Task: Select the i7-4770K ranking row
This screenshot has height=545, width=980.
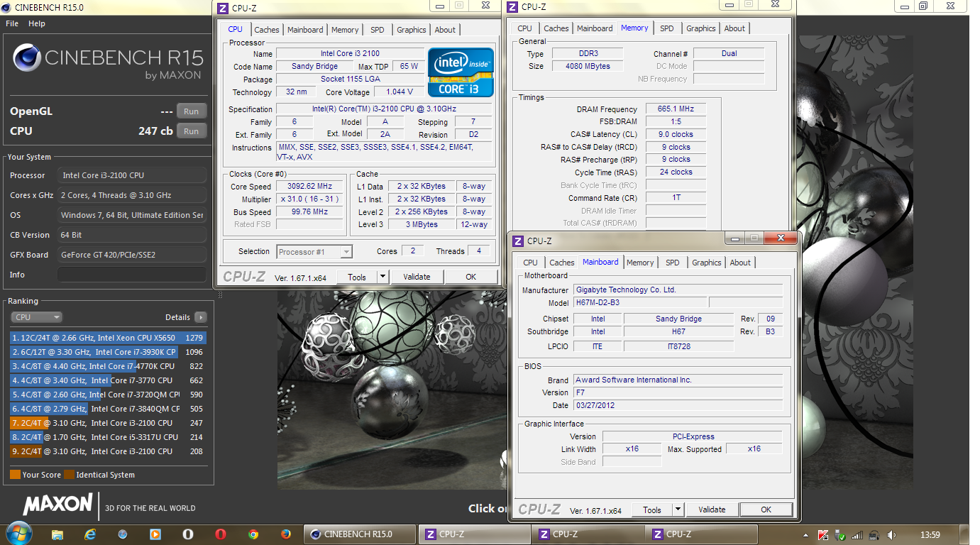Action: (109, 366)
